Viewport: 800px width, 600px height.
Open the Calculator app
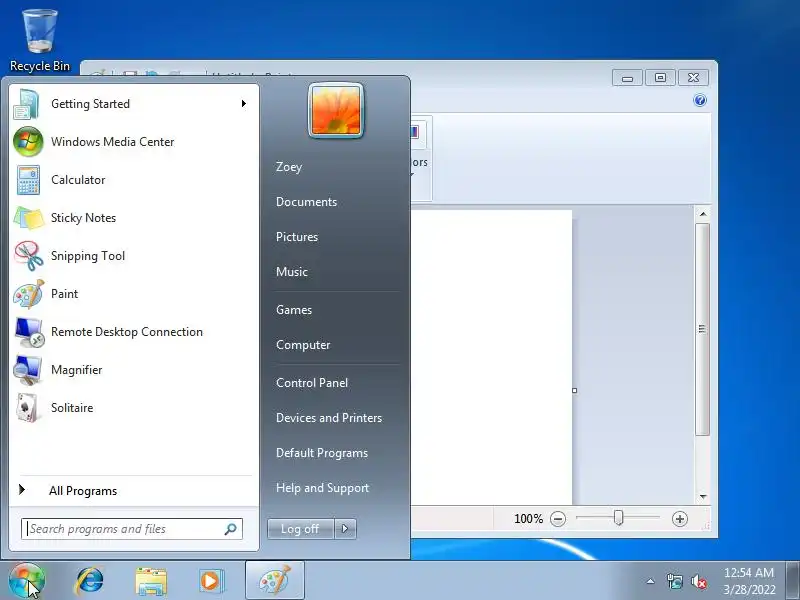134,180
